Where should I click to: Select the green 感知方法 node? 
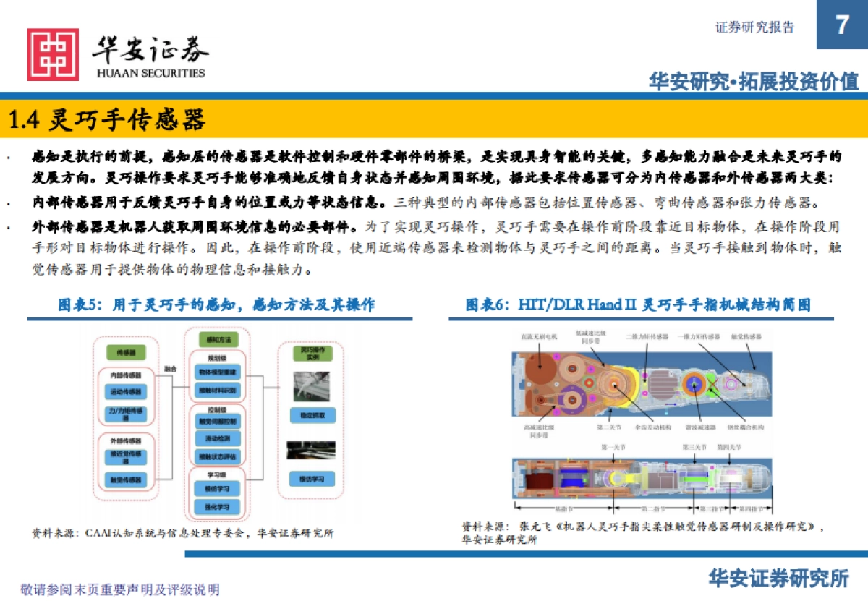click(218, 339)
